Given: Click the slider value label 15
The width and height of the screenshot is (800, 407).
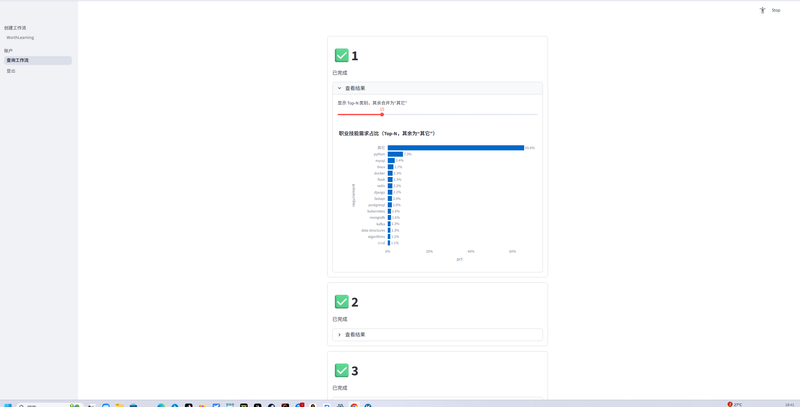Looking at the screenshot, I should coord(382,109).
